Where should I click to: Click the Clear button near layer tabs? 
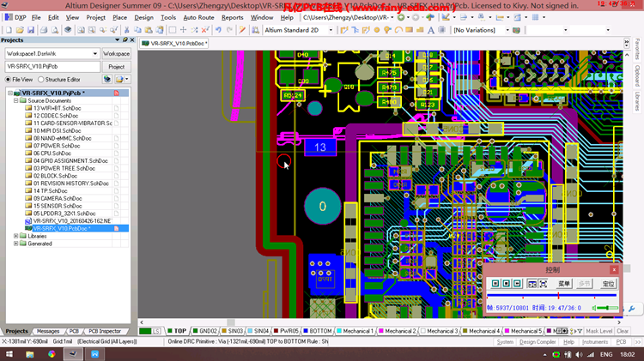623,331
